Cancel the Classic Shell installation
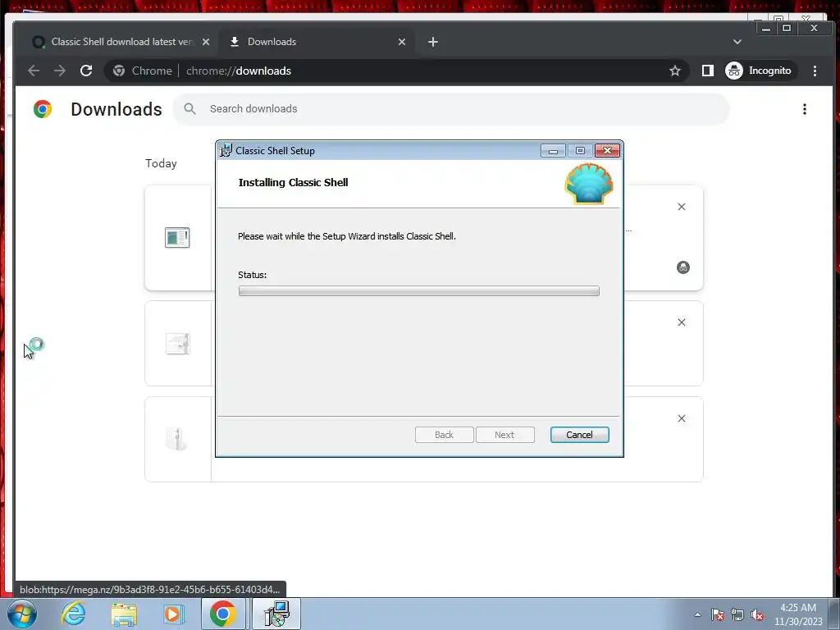Screen dimensions: 840x630 pyautogui.click(x=579, y=435)
